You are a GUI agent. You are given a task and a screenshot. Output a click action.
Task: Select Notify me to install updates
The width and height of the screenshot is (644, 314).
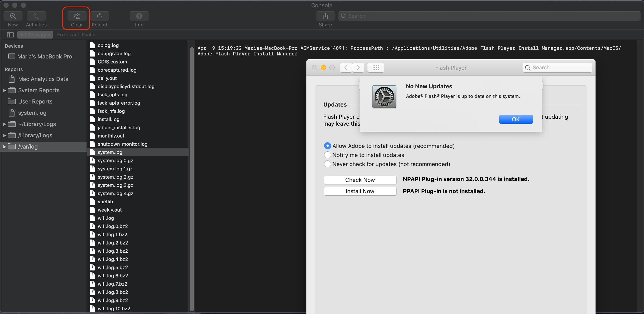coord(327,155)
